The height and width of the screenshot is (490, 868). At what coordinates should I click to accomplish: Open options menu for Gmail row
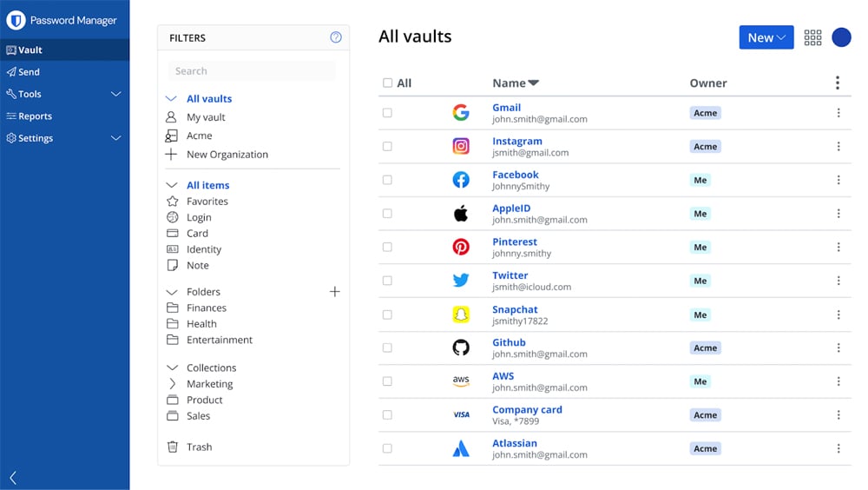(x=838, y=113)
